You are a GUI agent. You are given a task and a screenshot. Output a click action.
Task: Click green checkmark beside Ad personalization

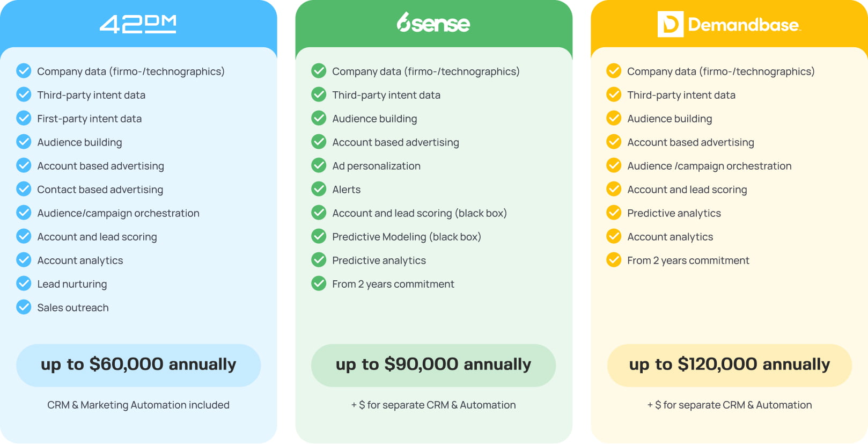pyautogui.click(x=319, y=165)
